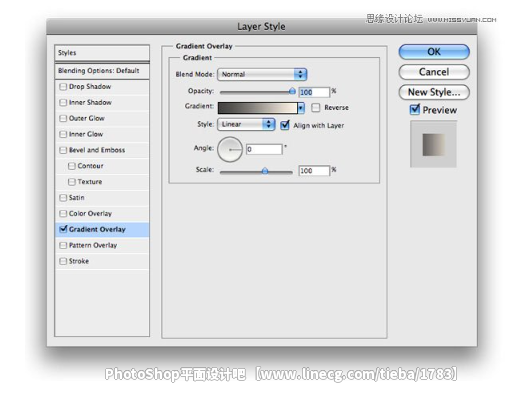Select the Inner Shadow label
Screen dimensions: 513x393
90,102
